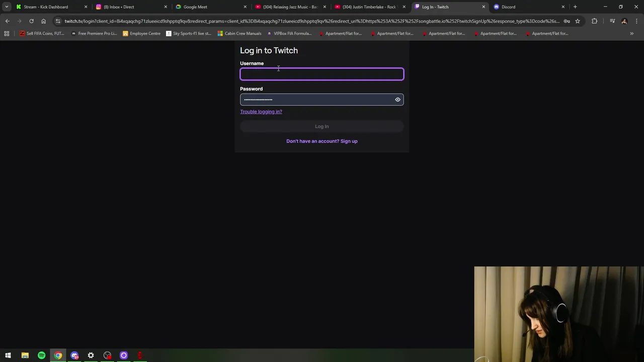Show password with the eye icon

[397, 100]
